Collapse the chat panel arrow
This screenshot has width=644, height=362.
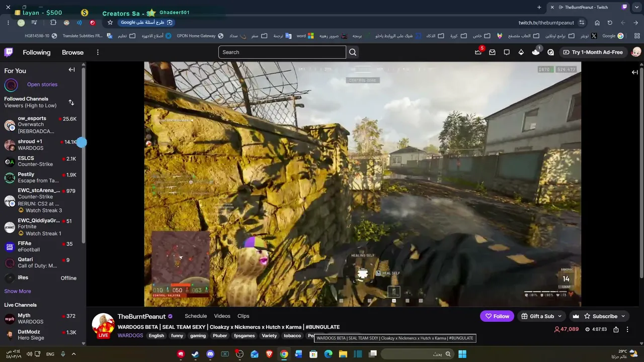pyautogui.click(x=635, y=72)
